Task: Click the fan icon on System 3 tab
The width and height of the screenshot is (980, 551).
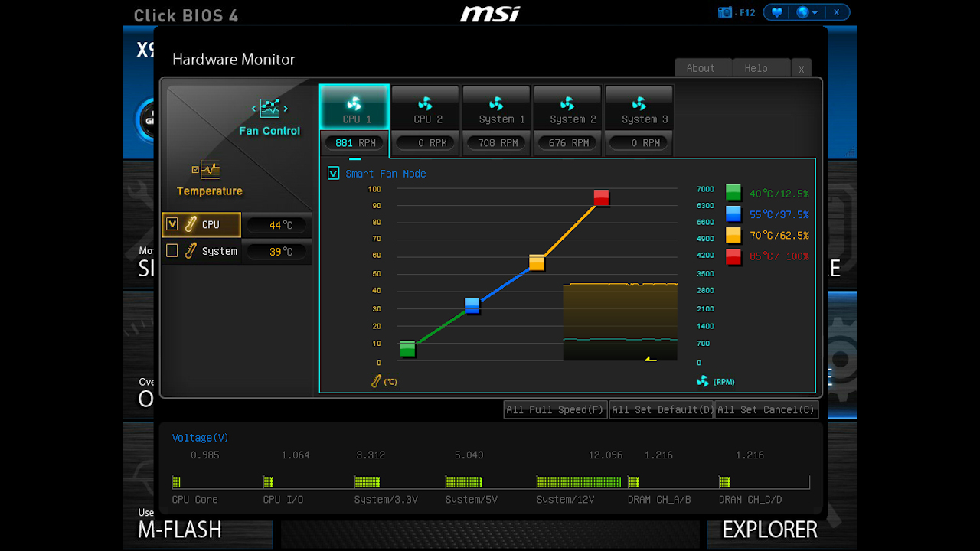Action: click(639, 103)
